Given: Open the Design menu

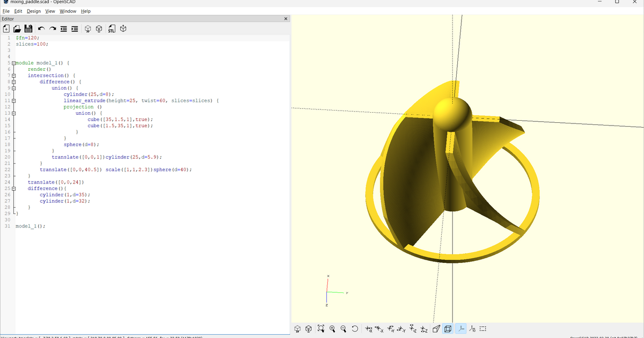Looking at the screenshot, I should pyautogui.click(x=34, y=11).
